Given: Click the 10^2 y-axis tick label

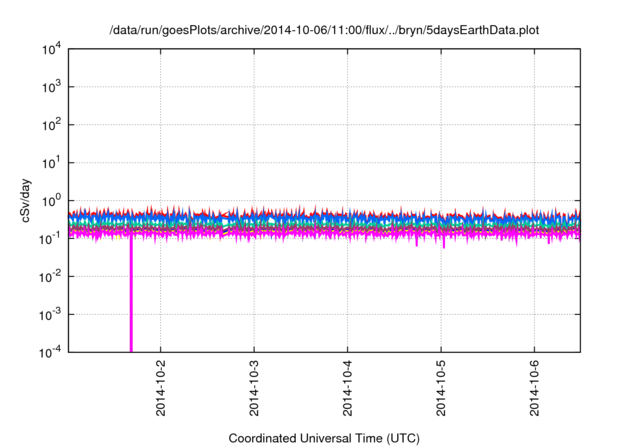Looking at the screenshot, I should [x=52, y=125].
